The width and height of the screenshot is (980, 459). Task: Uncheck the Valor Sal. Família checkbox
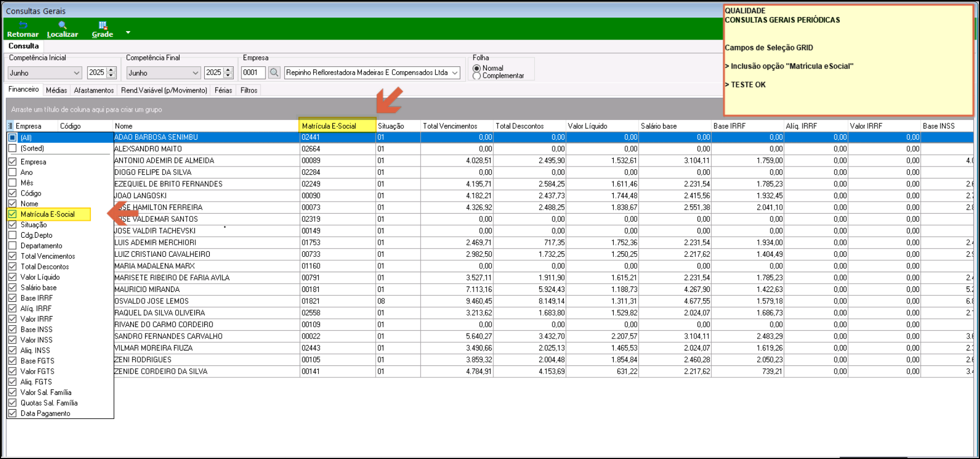click(13, 392)
